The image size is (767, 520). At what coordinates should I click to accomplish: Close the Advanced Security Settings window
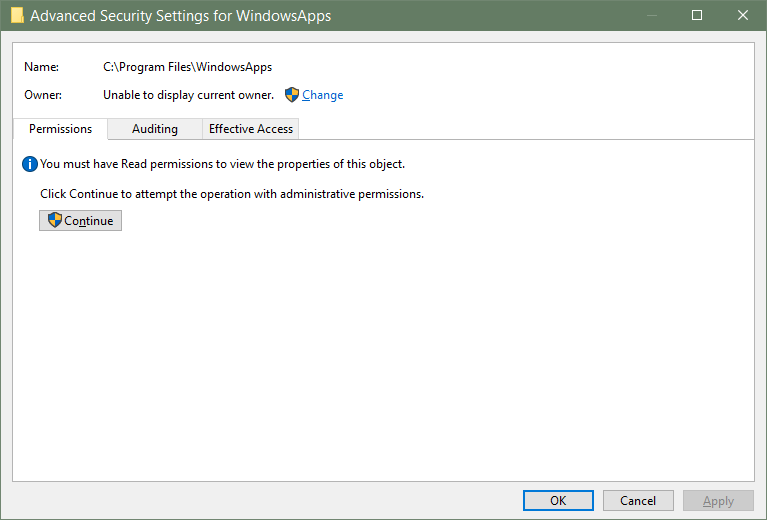(x=743, y=15)
